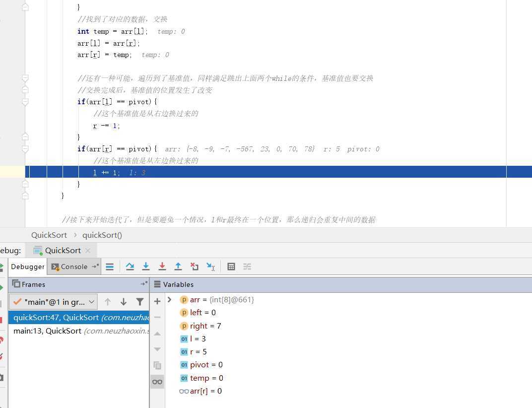Screen dimensions: 532x408
Task: Click the Step Over icon
Action: 130,267
